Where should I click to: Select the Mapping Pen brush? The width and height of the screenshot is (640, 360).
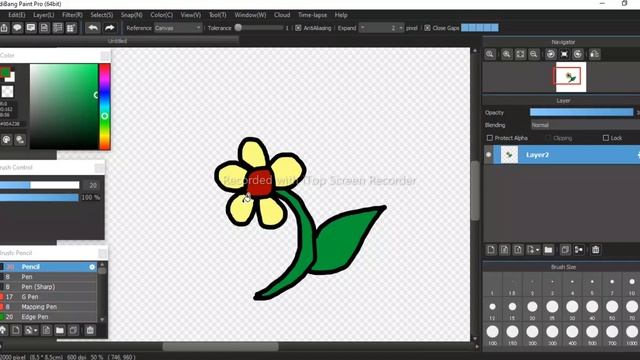click(49, 307)
